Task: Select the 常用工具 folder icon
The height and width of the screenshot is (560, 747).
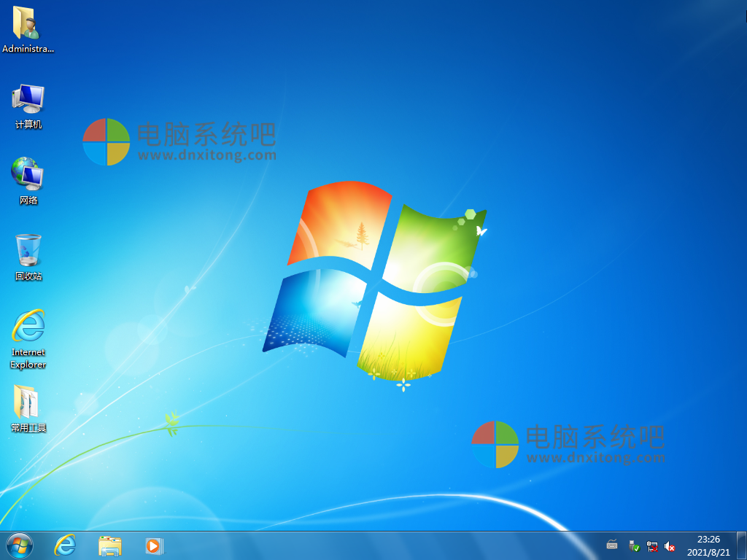Action: coord(27,402)
